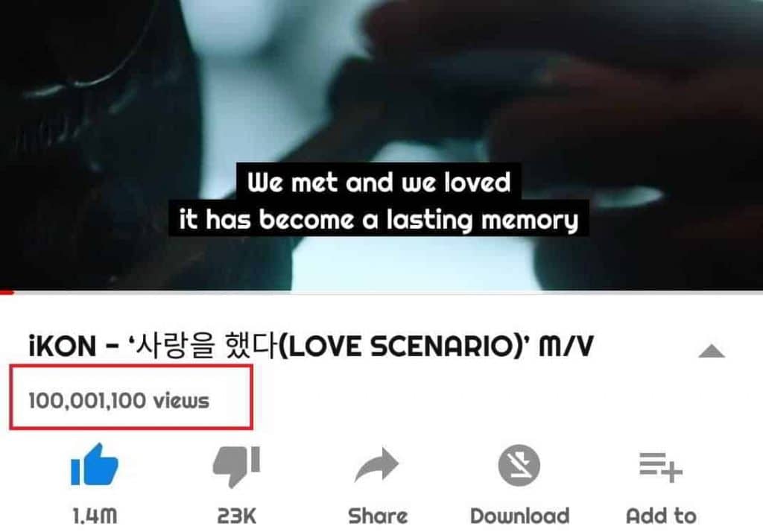This screenshot has width=763, height=532.
Task: Click the Download label
Action: tap(519, 516)
